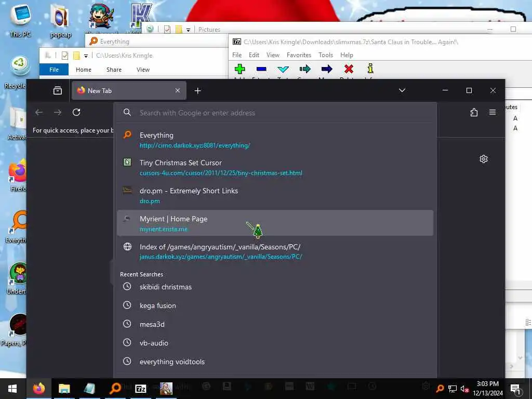Click personalize New Tab gear icon
532x399 pixels.
[484, 159]
